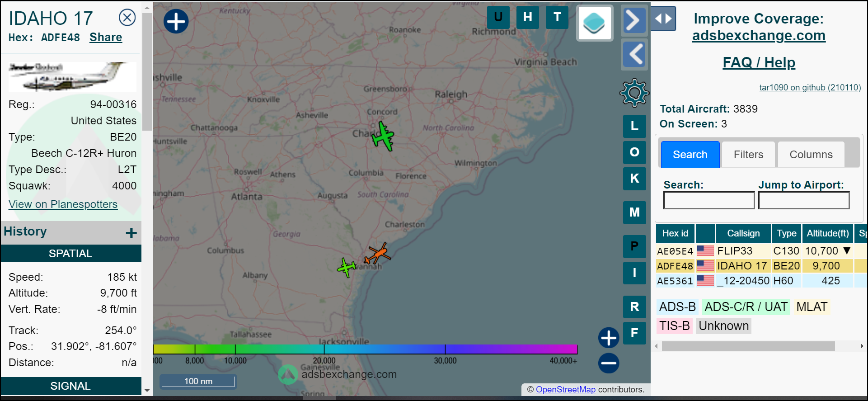Select the green aircraft near Charlotte
This screenshot has height=401, width=868.
click(x=383, y=136)
